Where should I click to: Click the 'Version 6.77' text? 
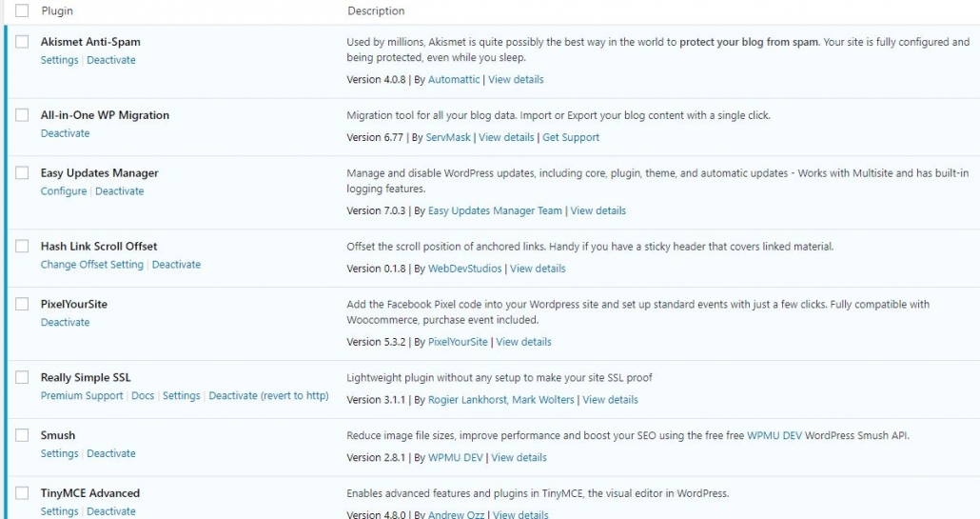pos(375,137)
